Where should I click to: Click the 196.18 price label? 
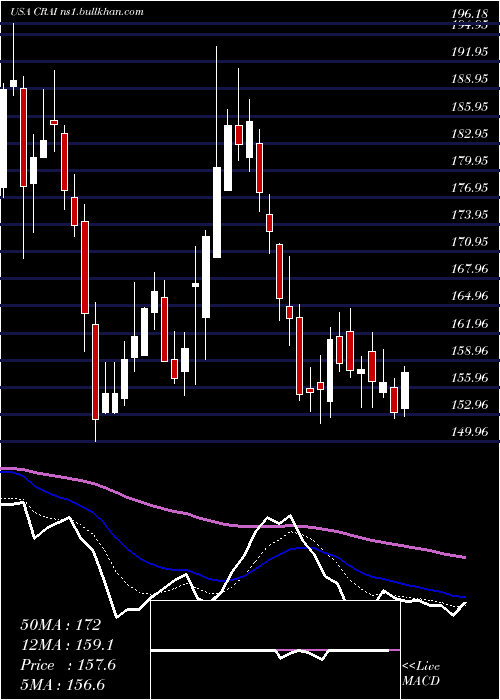[469, 15]
